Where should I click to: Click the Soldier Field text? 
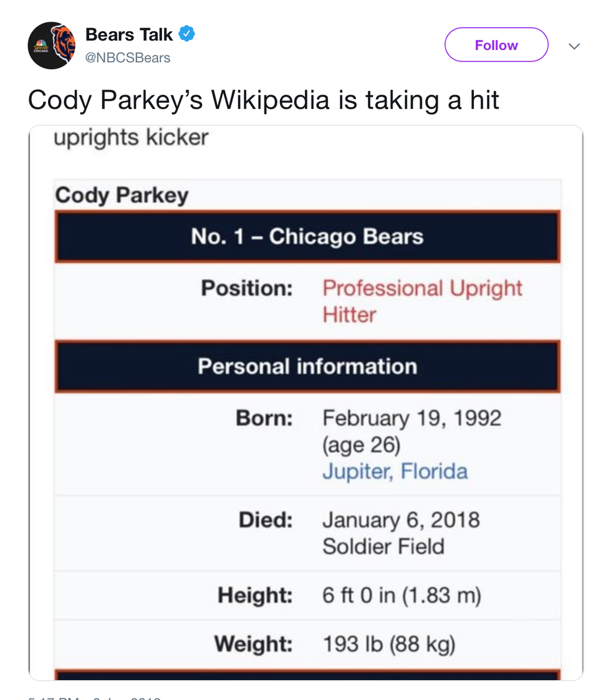(x=383, y=547)
